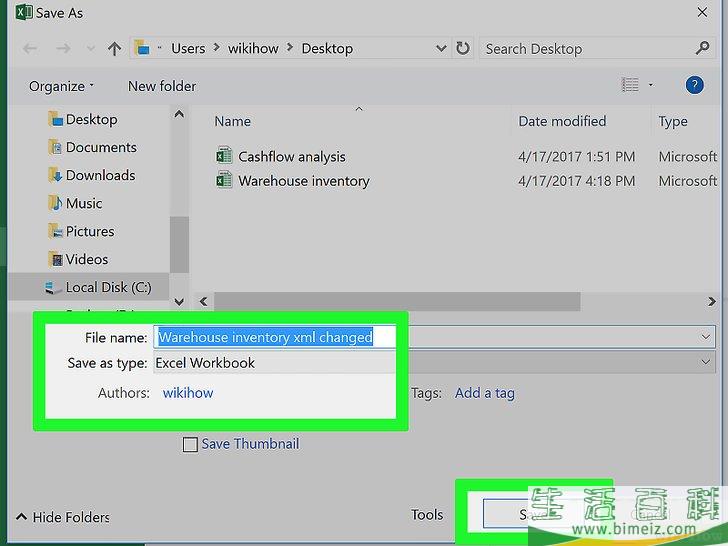Enable the Save Thumbnail checkbox
This screenshot has width=728, height=546.
click(x=190, y=445)
